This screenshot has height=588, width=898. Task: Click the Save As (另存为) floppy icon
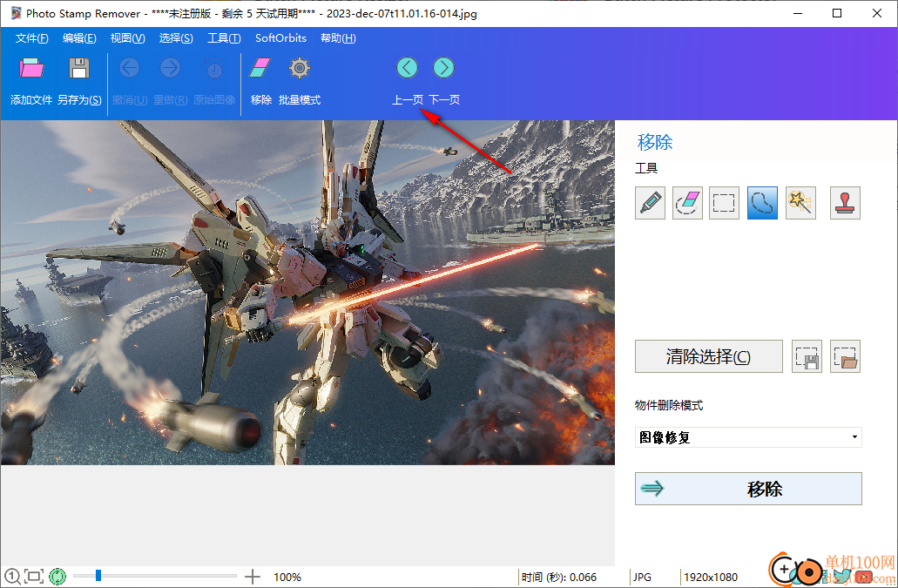(79, 68)
